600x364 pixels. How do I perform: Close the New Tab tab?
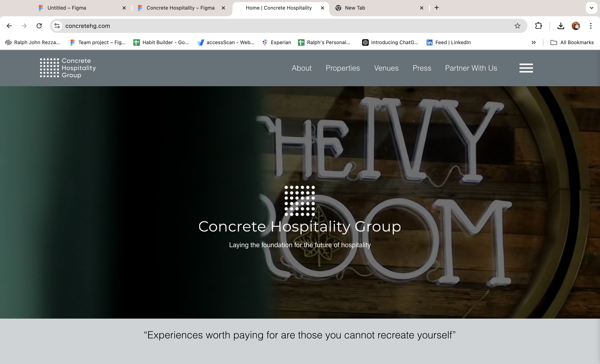pyautogui.click(x=421, y=8)
